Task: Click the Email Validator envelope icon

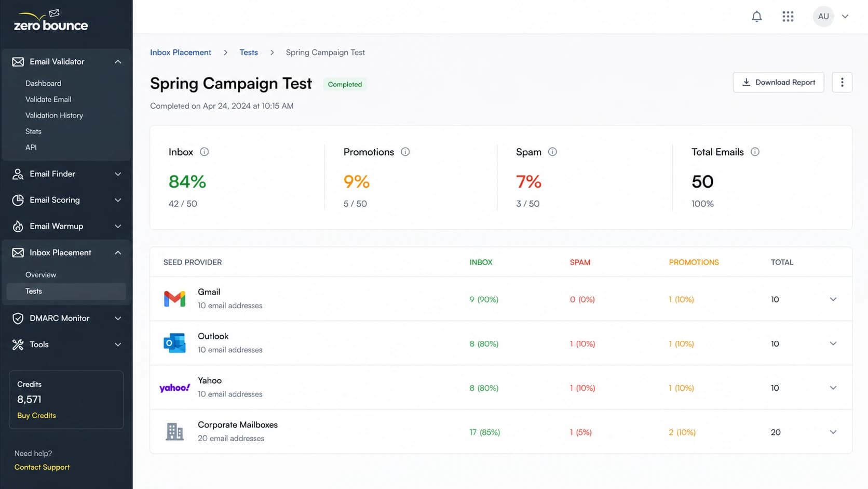Action: [18, 62]
